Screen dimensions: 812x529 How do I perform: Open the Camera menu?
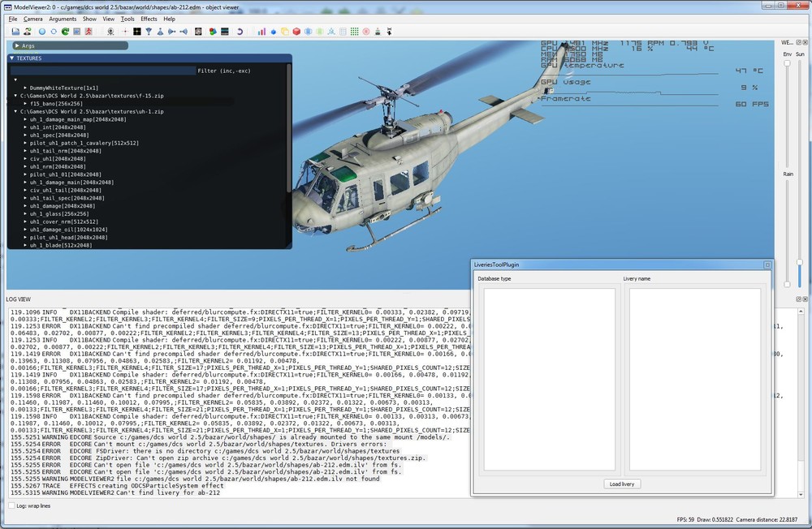tap(33, 19)
